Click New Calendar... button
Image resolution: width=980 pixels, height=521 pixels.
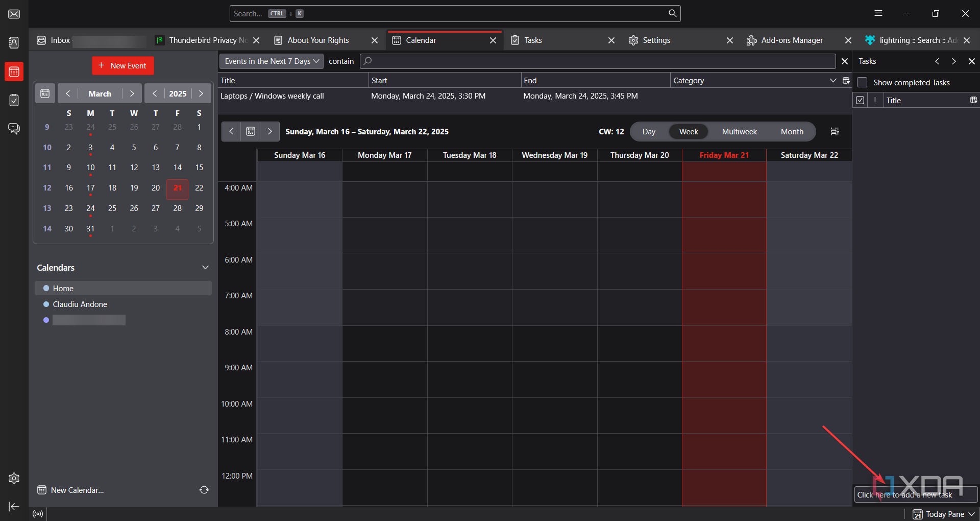coord(71,490)
